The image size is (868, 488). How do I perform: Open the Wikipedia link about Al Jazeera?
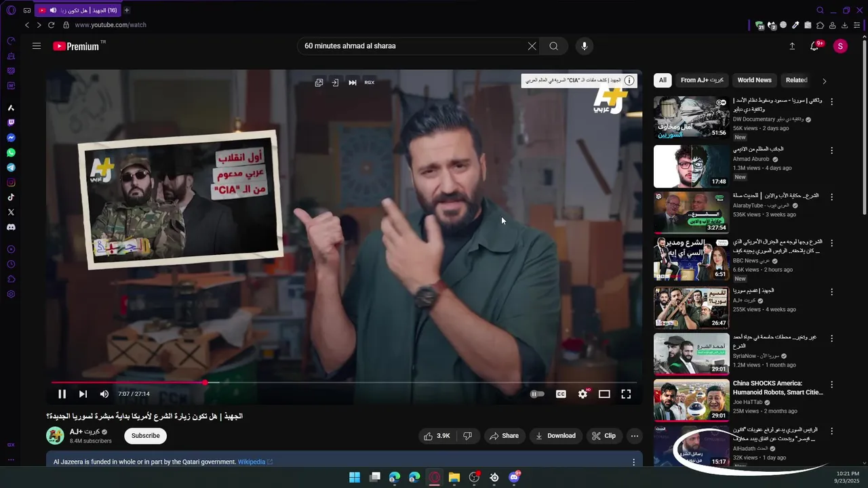(255, 462)
